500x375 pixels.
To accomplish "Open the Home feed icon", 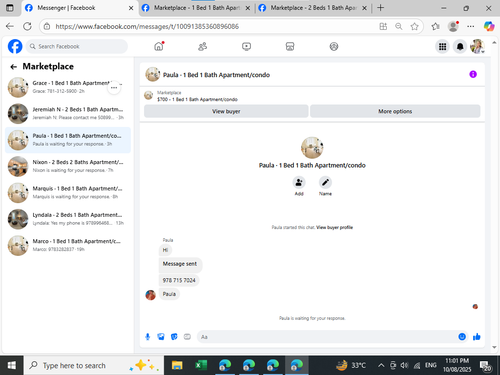I will coord(159,46).
